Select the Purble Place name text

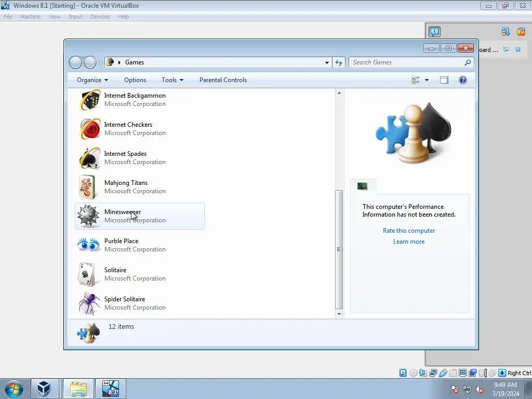click(x=121, y=241)
